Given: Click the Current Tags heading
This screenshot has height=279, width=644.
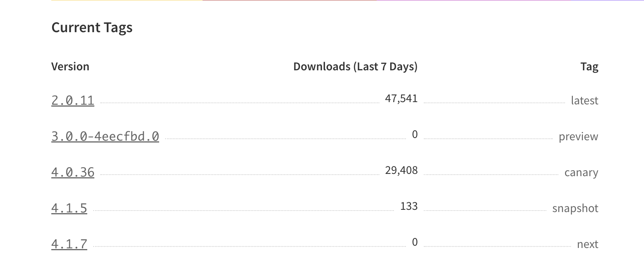Looking at the screenshot, I should tap(92, 28).
